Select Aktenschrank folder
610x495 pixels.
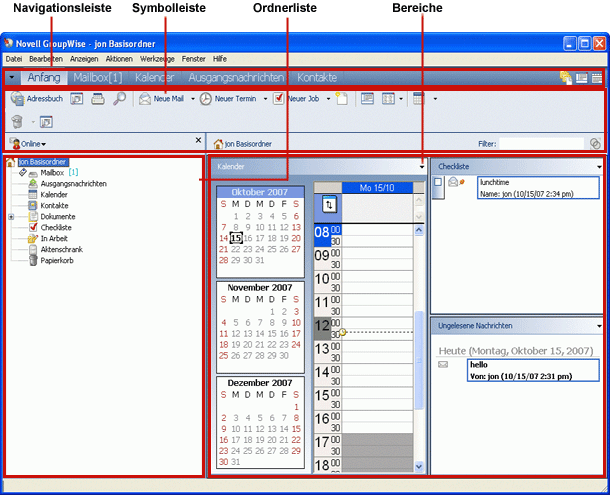[61, 249]
